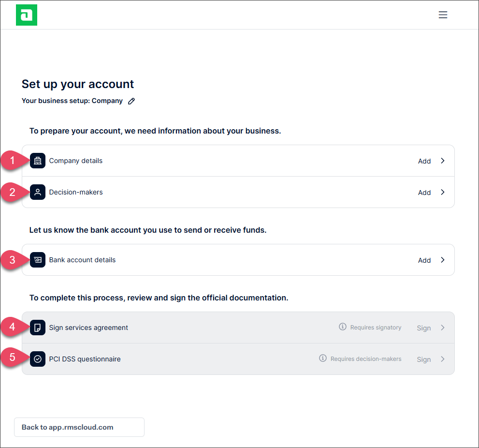Click the green Adyen logo
This screenshot has height=448, width=479.
(27, 15)
